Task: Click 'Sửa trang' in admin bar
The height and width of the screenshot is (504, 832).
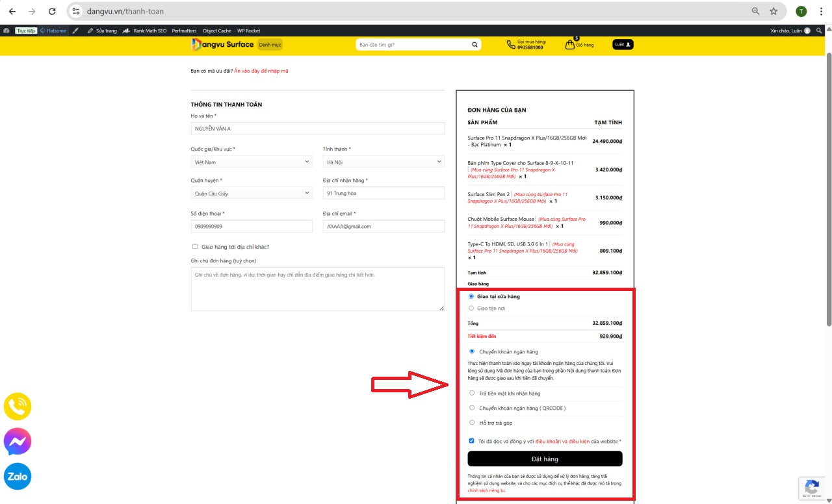Action: pos(103,31)
